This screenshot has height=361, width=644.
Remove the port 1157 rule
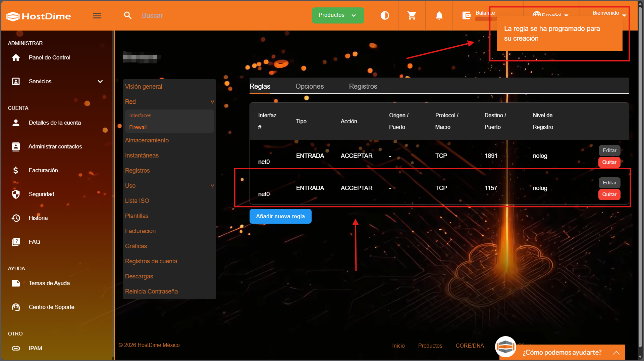(x=609, y=194)
